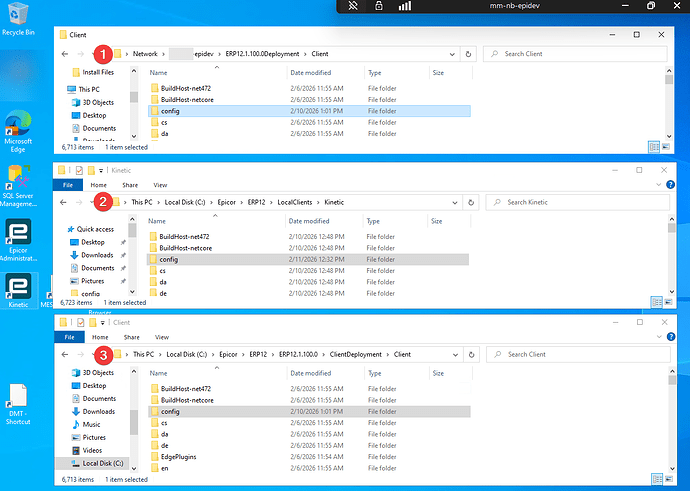690x491 pixels.
Task: Select the Kinetic desktop shortcut
Action: tap(18, 290)
